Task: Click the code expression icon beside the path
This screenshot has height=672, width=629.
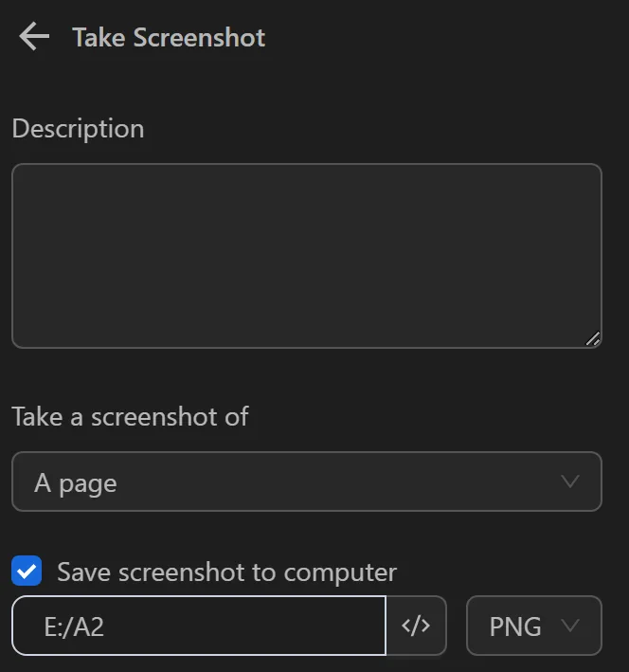Action: point(416,626)
